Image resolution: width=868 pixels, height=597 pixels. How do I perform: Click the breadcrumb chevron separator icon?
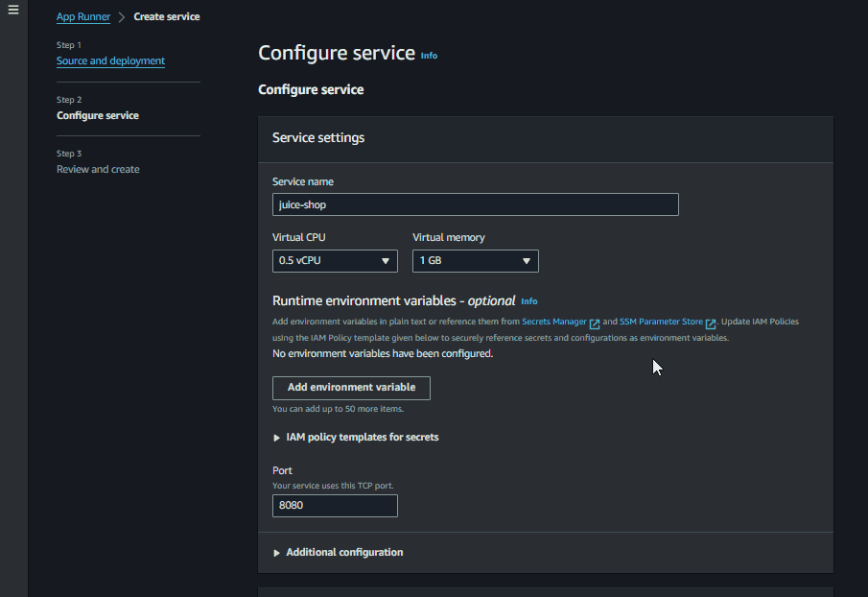click(122, 17)
